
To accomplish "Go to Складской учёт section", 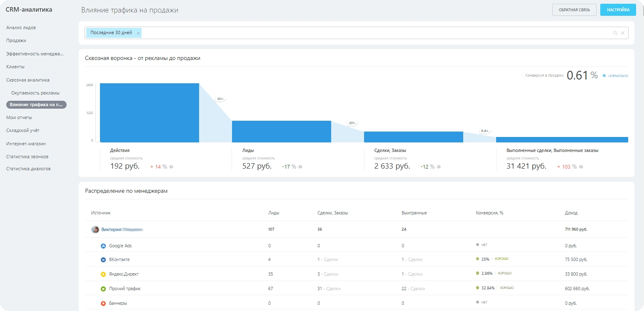I will tap(23, 130).
